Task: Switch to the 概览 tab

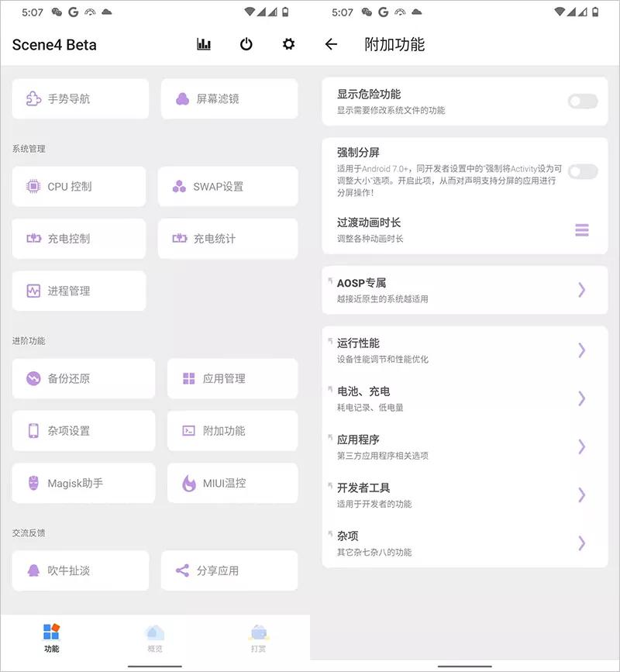Action: pyautogui.click(x=154, y=638)
